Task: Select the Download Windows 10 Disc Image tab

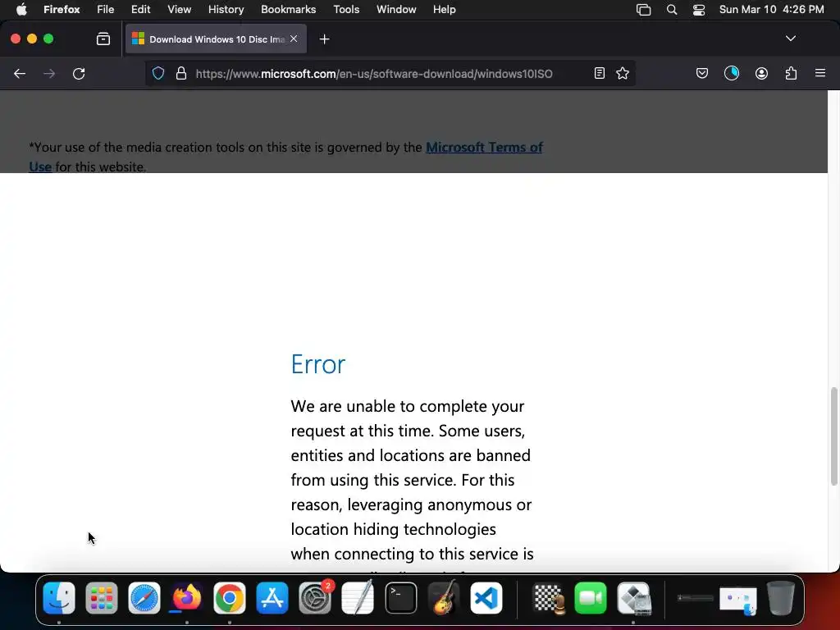Action: coord(216,39)
